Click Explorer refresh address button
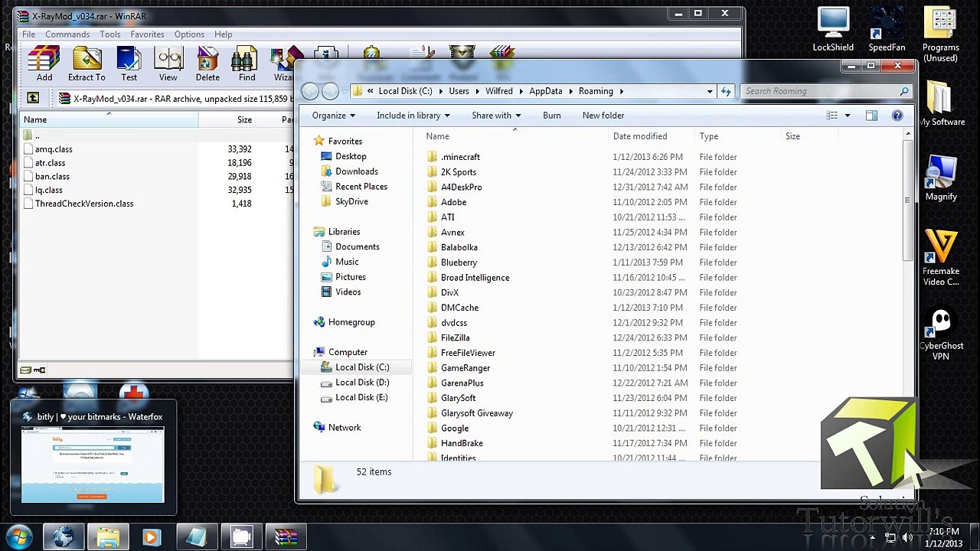980x551 pixels. tap(726, 91)
